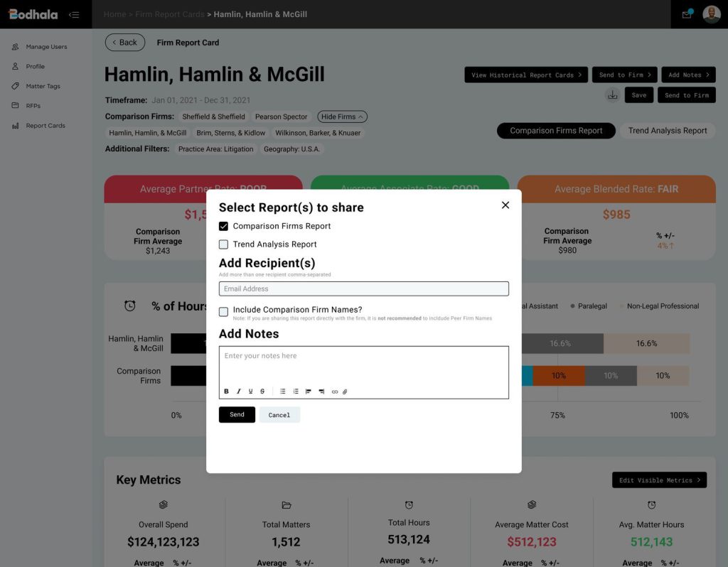Open Profile from the sidebar
This screenshot has height=567, width=728.
28,66
